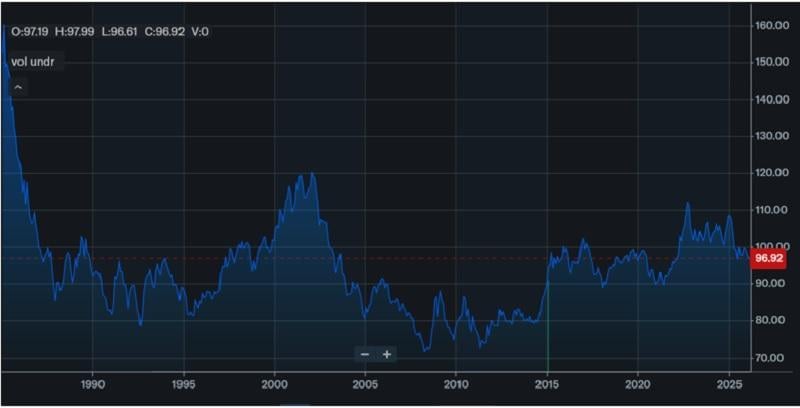
Task: Collapse the indicator legend with the chevron
Action: click(x=18, y=87)
